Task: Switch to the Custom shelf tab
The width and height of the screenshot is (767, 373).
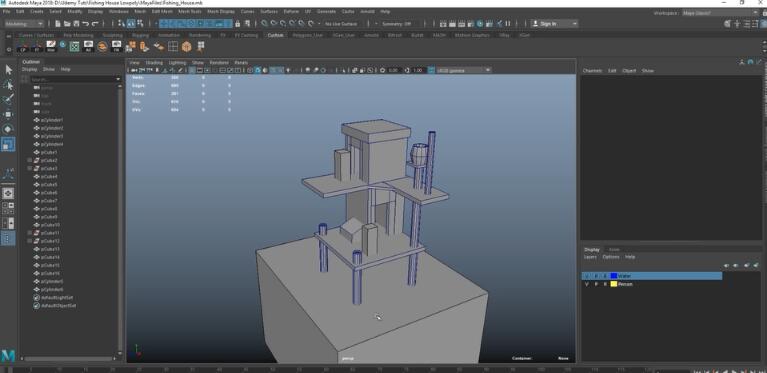Action: [x=275, y=35]
